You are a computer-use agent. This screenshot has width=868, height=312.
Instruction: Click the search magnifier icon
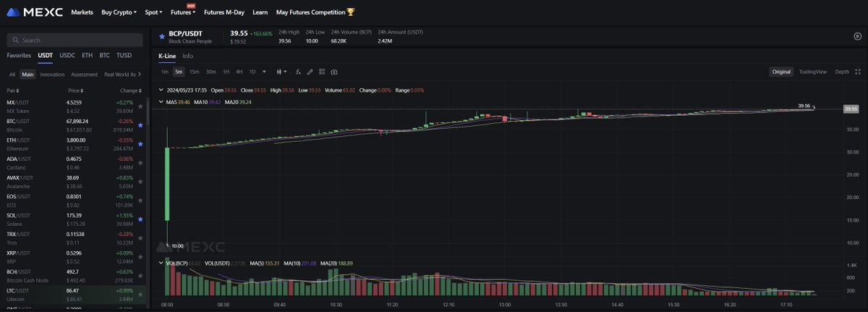(x=16, y=41)
